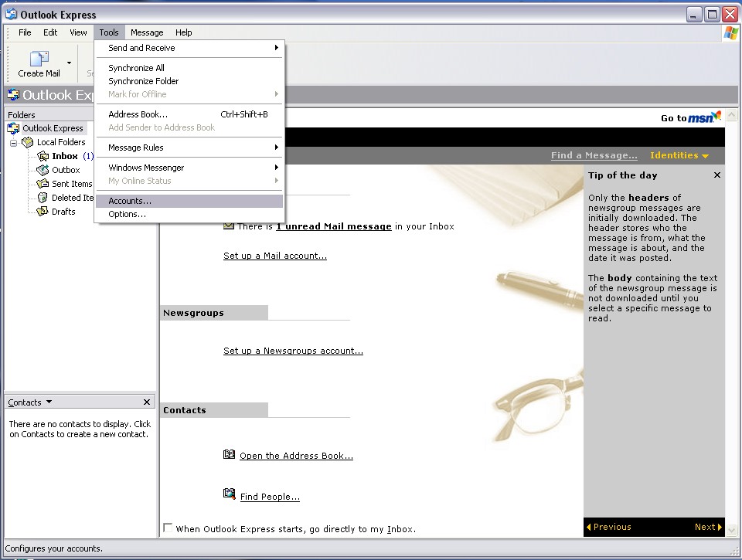Select Outbox in folder tree
The width and height of the screenshot is (742, 560).
click(x=66, y=170)
